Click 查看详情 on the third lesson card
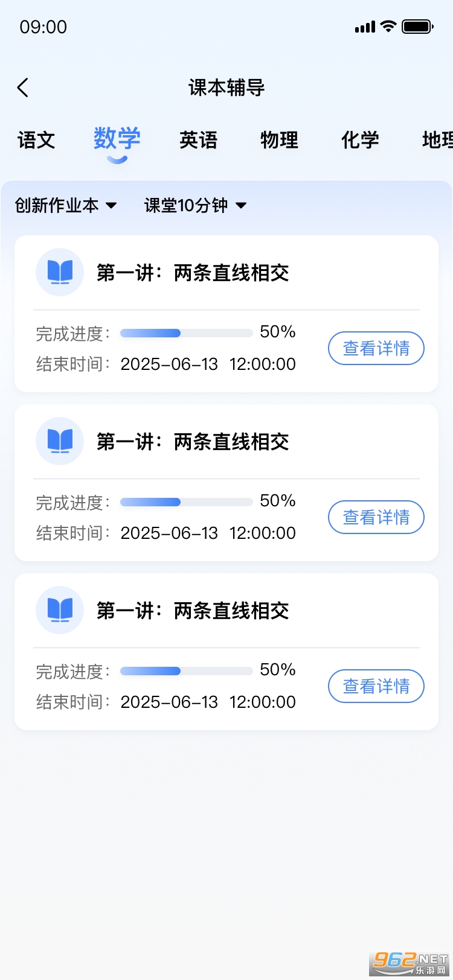The image size is (453, 980). [376, 686]
